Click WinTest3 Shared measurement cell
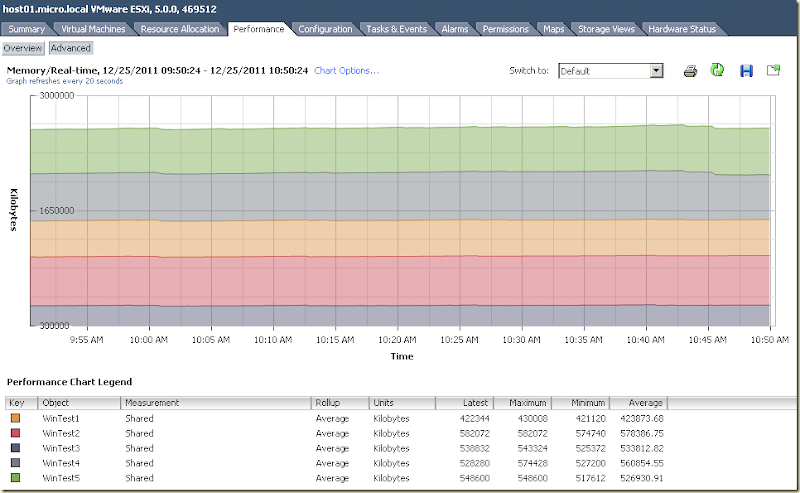 [x=139, y=448]
